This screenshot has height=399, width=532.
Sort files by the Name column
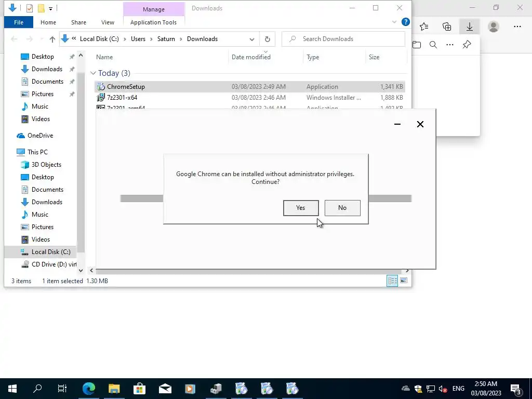click(104, 57)
